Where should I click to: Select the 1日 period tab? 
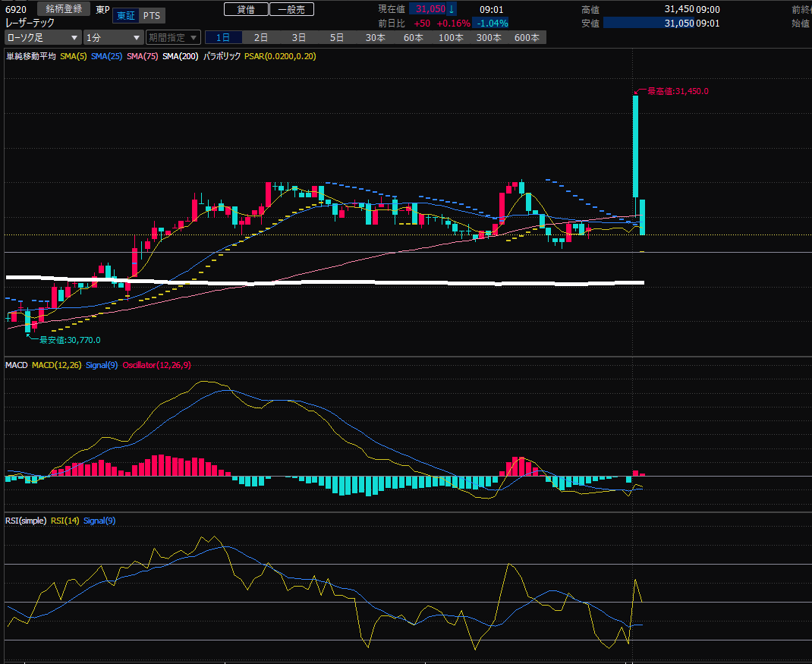tap(223, 37)
